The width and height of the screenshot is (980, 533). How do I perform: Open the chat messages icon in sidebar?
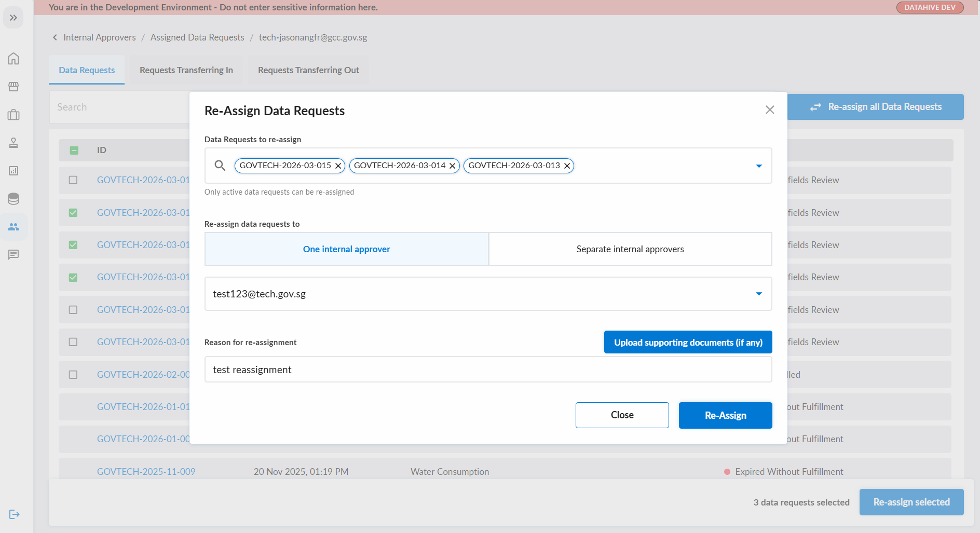click(x=13, y=254)
